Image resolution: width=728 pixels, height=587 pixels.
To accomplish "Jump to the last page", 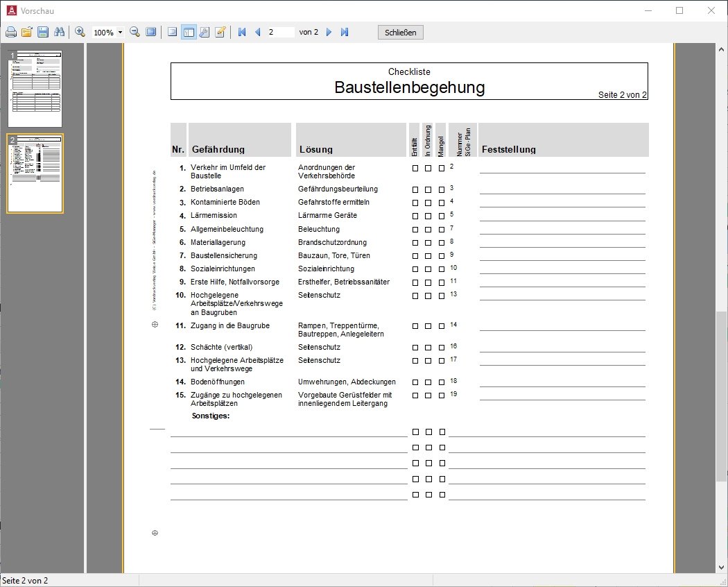I will [x=345, y=32].
